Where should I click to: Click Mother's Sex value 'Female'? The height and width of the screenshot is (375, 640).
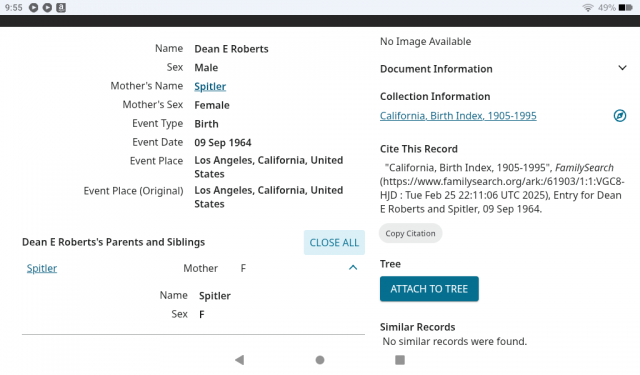[x=212, y=105]
